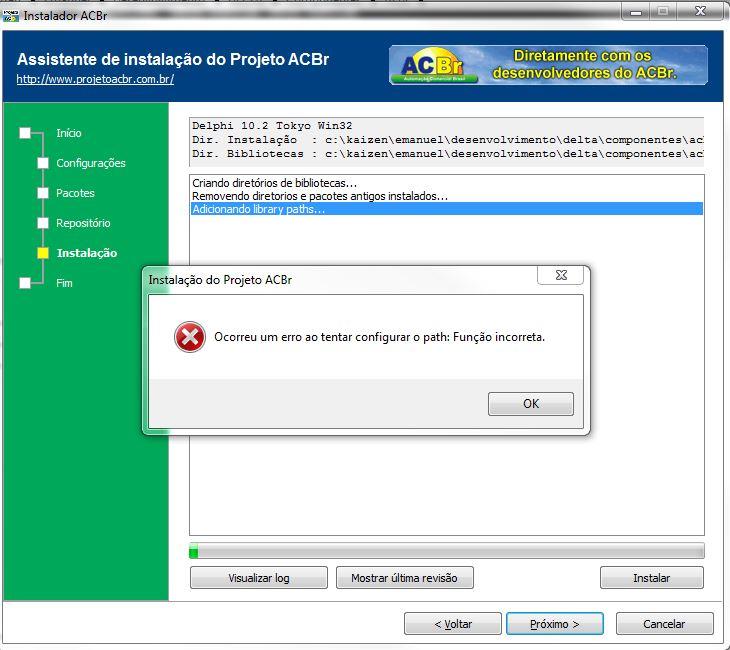Viewport: 730px width, 650px height.
Task: Click the 'Dir. Bibliotecas' path line
Action: [x=447, y=154]
